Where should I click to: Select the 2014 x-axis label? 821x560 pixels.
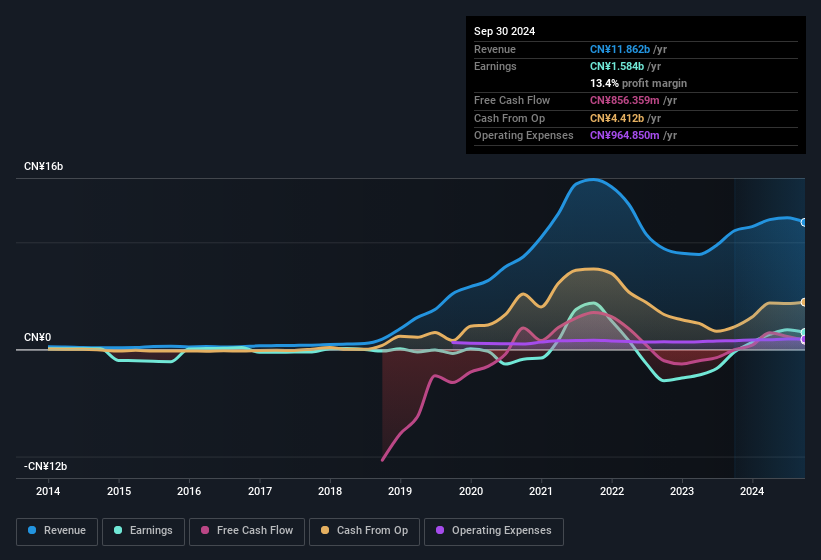click(x=48, y=491)
